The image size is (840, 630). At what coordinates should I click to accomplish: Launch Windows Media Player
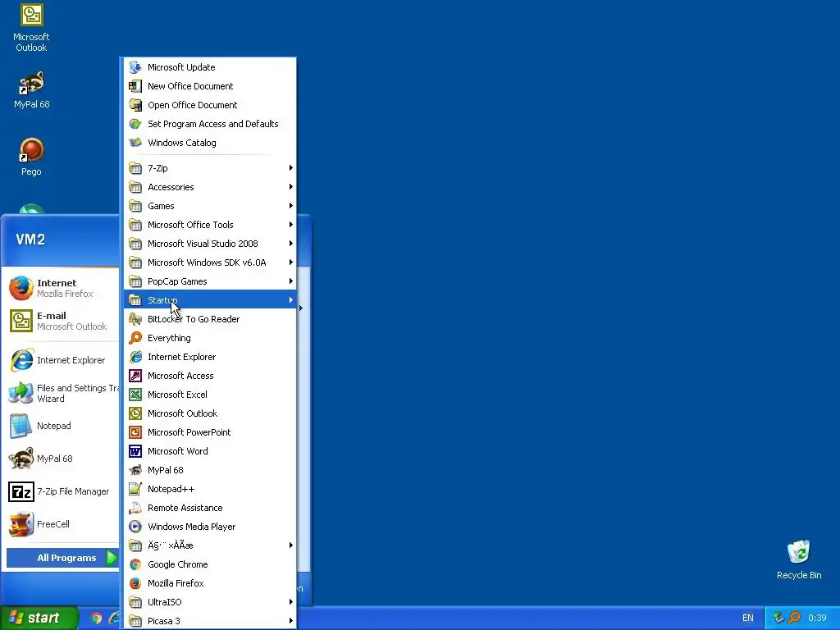[210, 527]
